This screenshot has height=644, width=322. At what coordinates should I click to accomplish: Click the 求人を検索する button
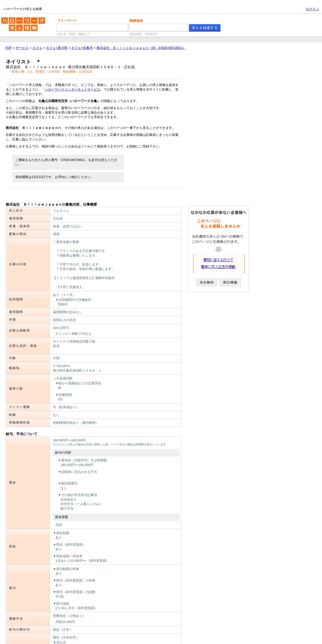pos(205,28)
